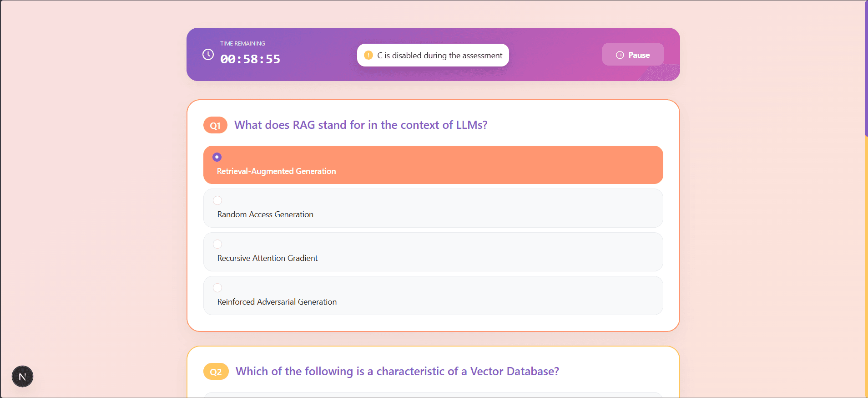The image size is (868, 398).
Task: Click the 'Recursive Attention Gradient' answer text
Action: click(x=267, y=258)
